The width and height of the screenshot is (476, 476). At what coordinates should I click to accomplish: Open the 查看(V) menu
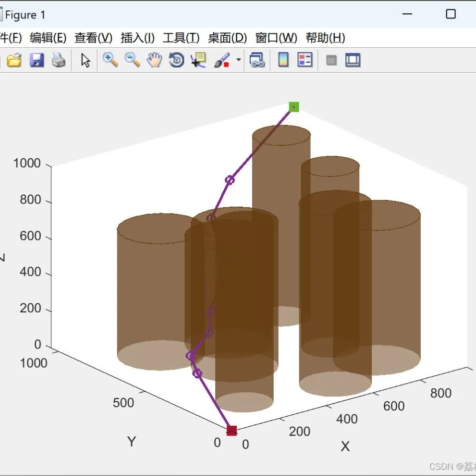click(93, 38)
